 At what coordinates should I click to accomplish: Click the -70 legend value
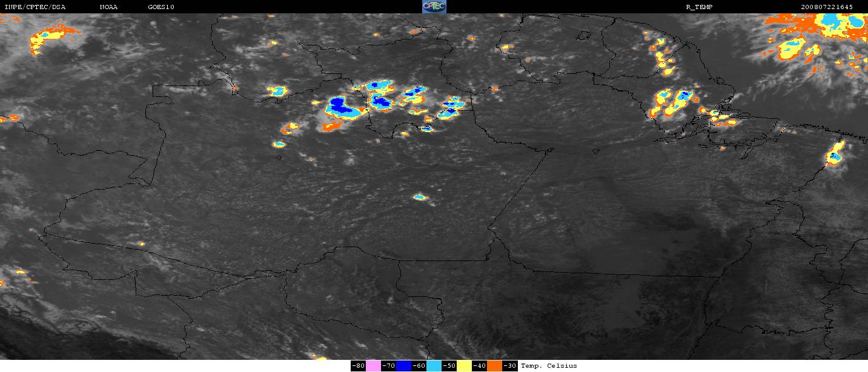pos(388,366)
